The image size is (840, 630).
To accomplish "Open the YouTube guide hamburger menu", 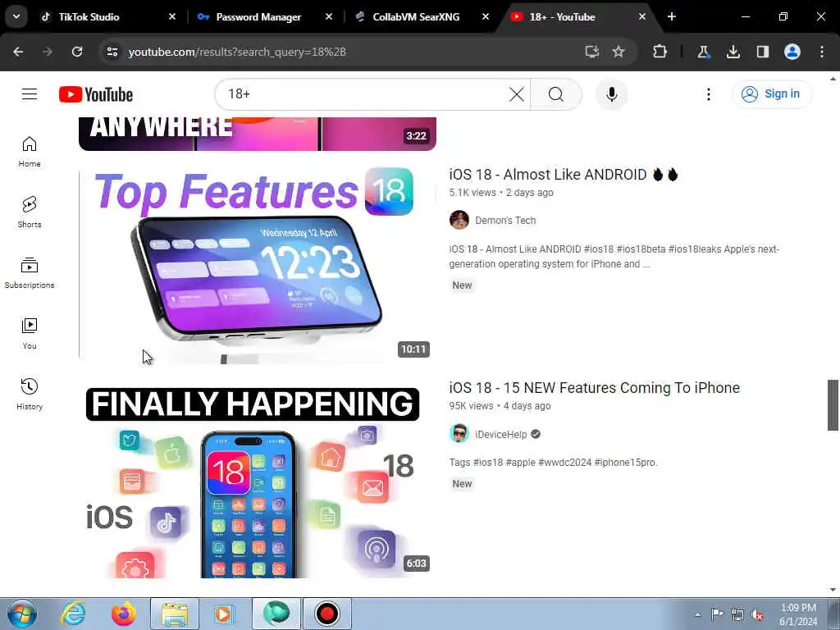I will pos(30,94).
